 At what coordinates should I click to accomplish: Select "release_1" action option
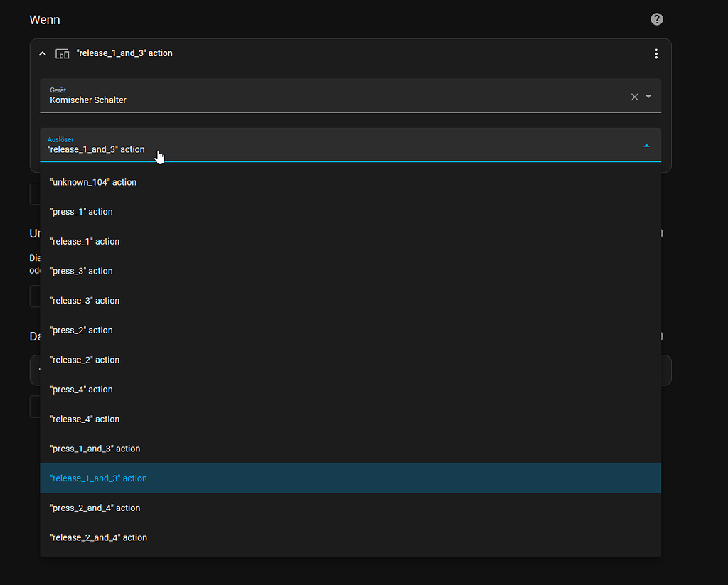pos(85,242)
